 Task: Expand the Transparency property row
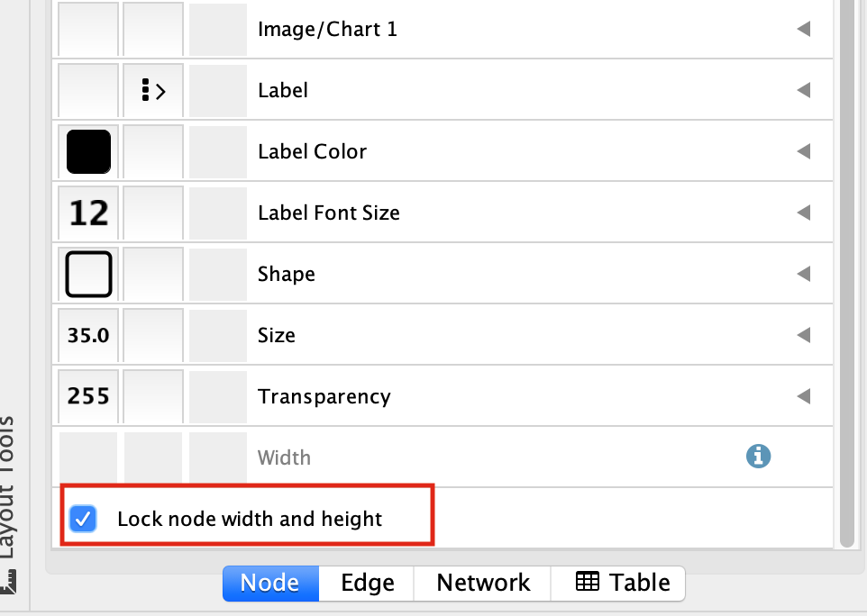[803, 396]
